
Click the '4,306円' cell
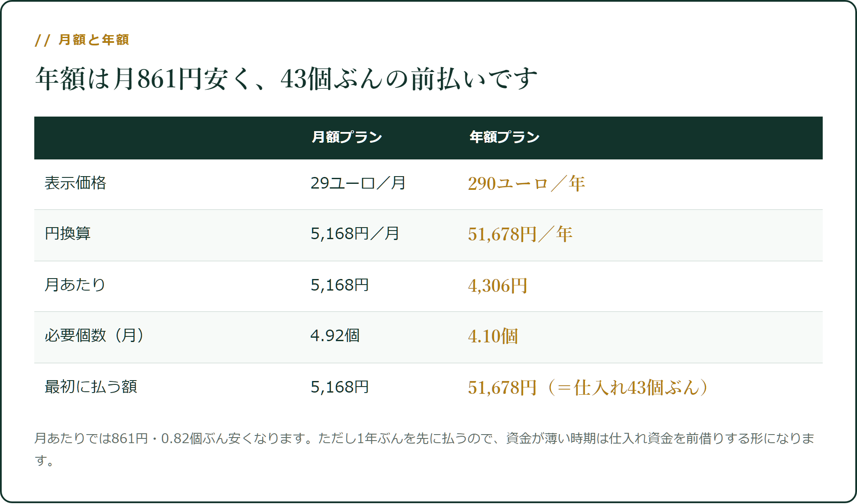click(497, 285)
